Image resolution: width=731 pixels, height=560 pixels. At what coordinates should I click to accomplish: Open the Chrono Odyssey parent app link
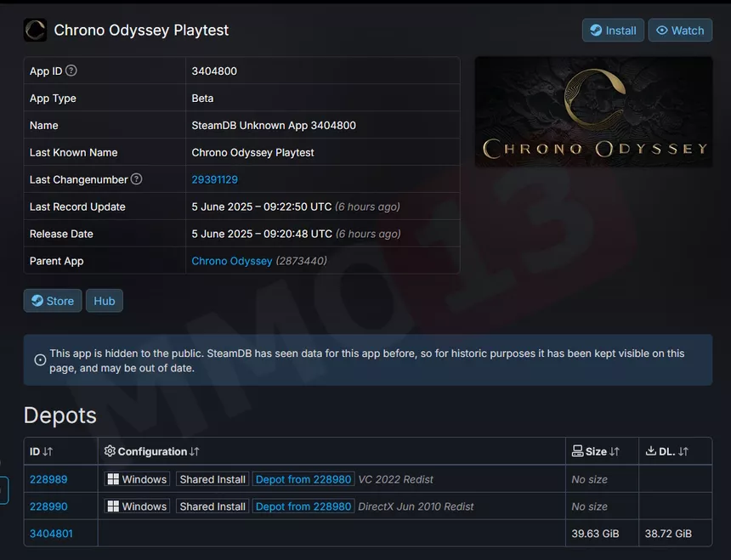click(232, 261)
